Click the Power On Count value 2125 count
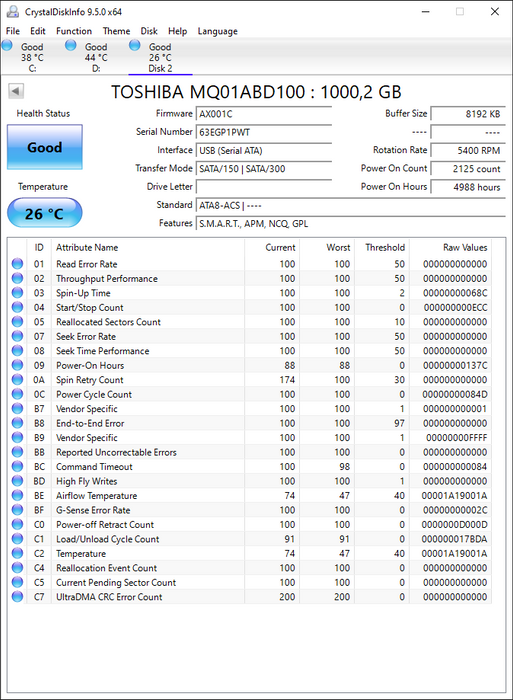The width and height of the screenshot is (513, 700). 468,169
